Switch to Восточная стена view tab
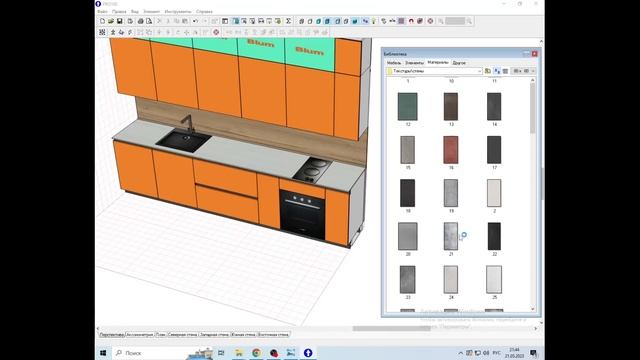Screen dimensions: 640x360 click(273, 334)
